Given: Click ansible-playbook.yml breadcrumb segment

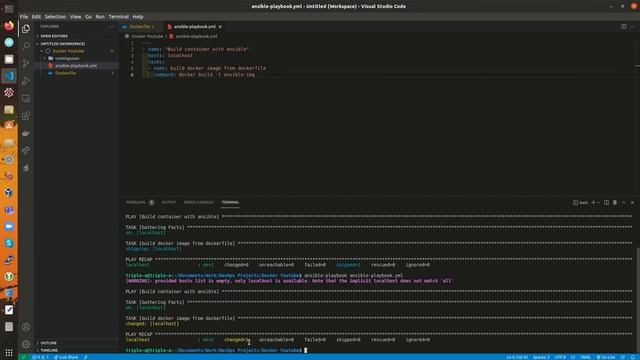Looking at the screenshot, I should point(196,36).
